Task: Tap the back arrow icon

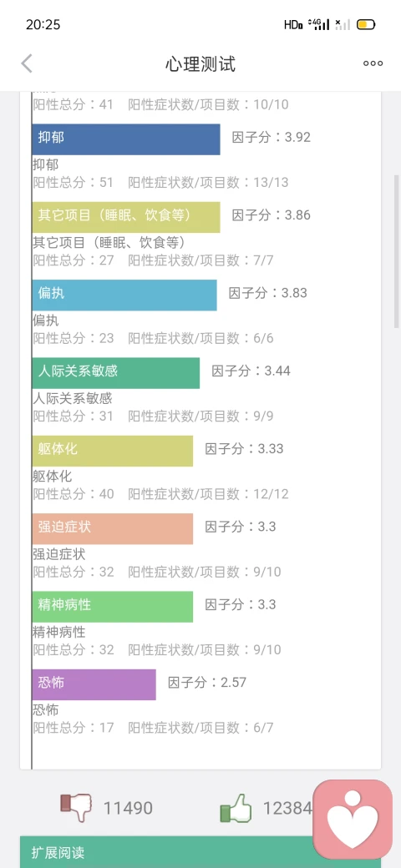Action: 27,63
